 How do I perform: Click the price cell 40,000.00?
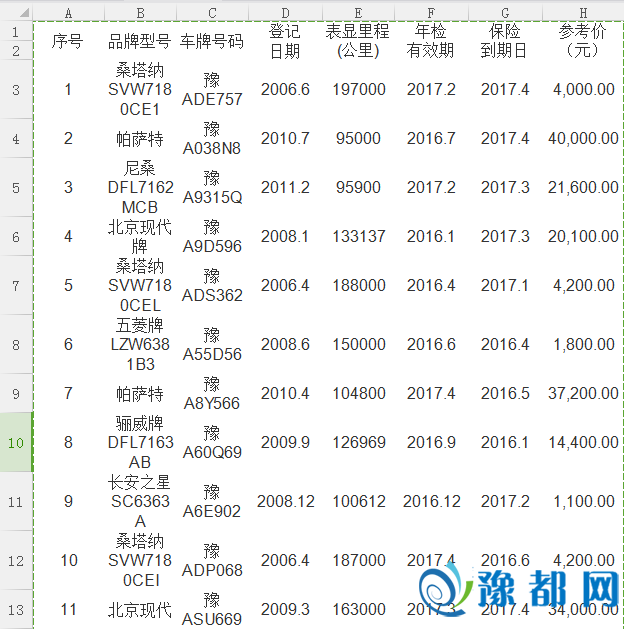[584, 138]
